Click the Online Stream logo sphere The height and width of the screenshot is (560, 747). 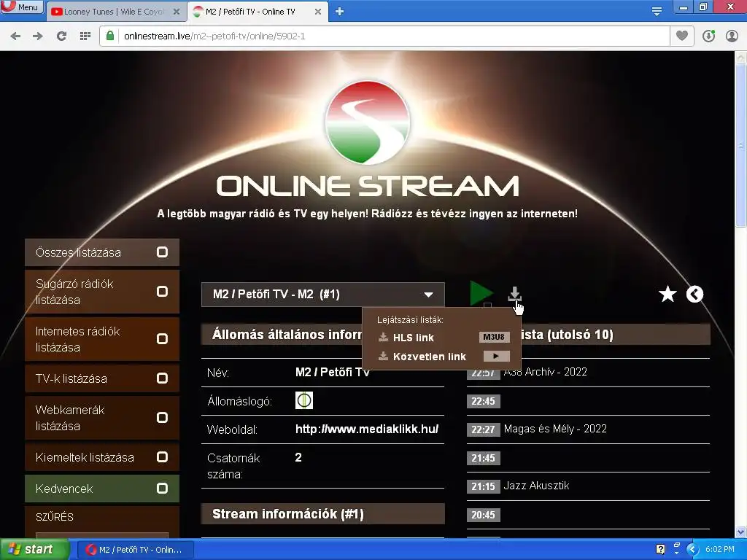click(368, 122)
